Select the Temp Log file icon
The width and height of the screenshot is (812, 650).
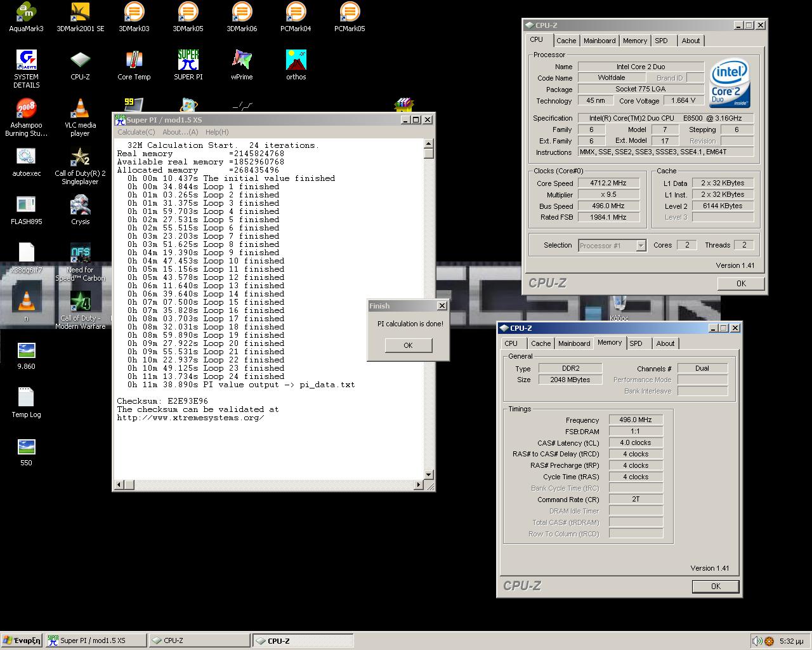pyautogui.click(x=26, y=403)
